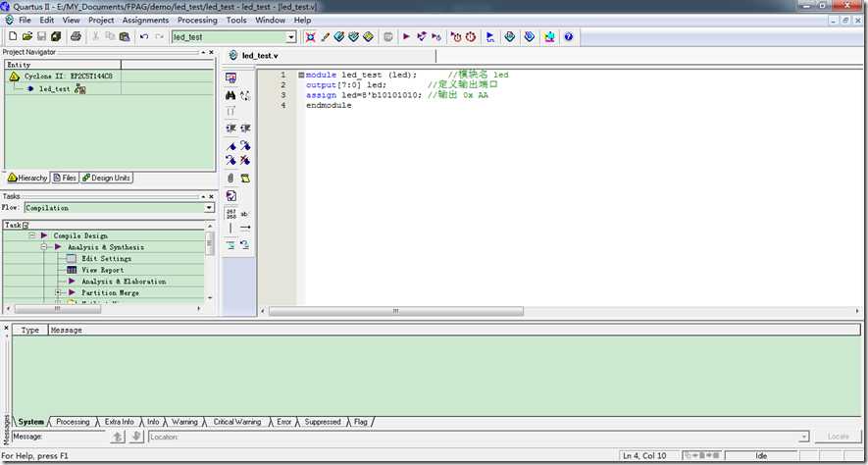Collapse module code fold on line 1
Image resolution: width=868 pixels, height=465 pixels.
pos(300,75)
